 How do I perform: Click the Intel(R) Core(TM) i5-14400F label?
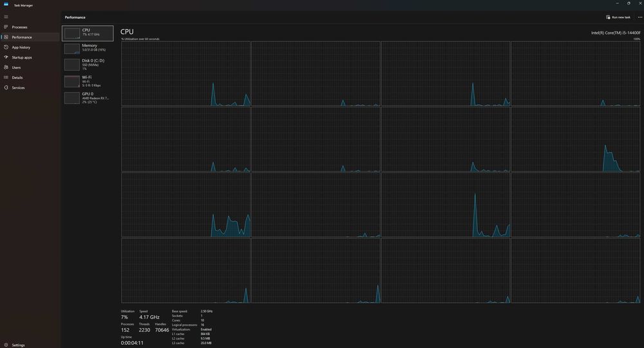(616, 33)
